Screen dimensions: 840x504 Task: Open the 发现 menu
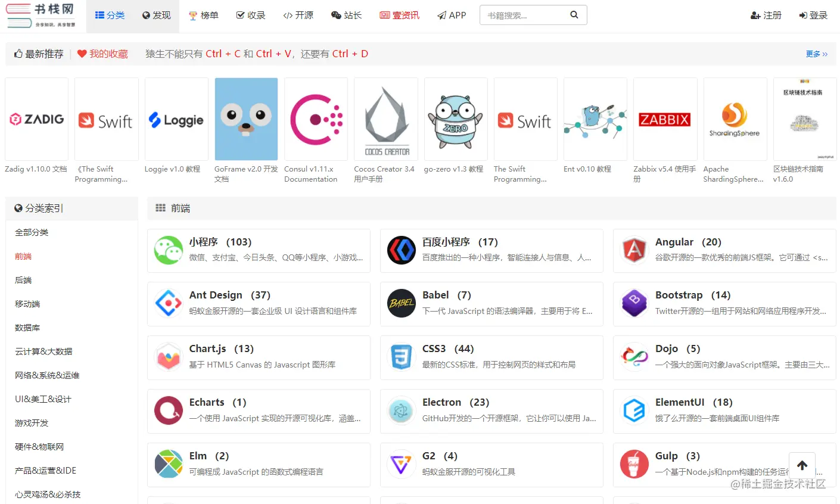pos(157,15)
